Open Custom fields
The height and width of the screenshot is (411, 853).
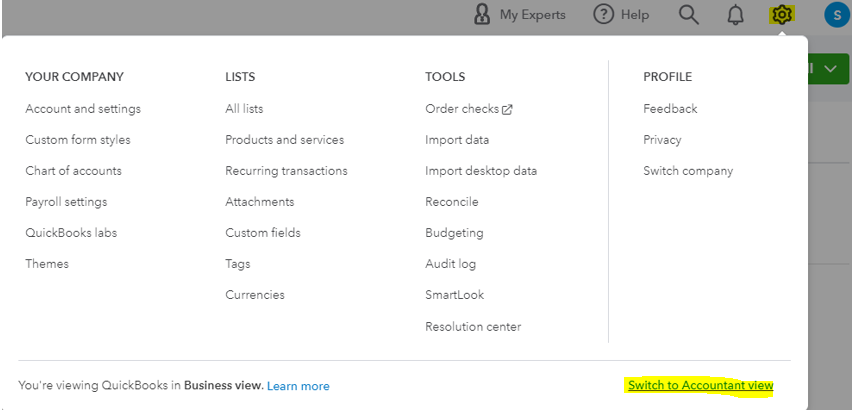tap(263, 233)
